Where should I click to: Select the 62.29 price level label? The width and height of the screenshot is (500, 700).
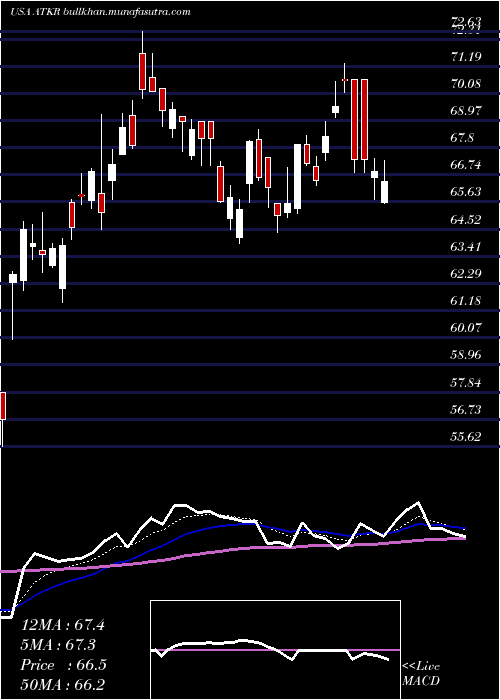pyautogui.click(x=466, y=274)
